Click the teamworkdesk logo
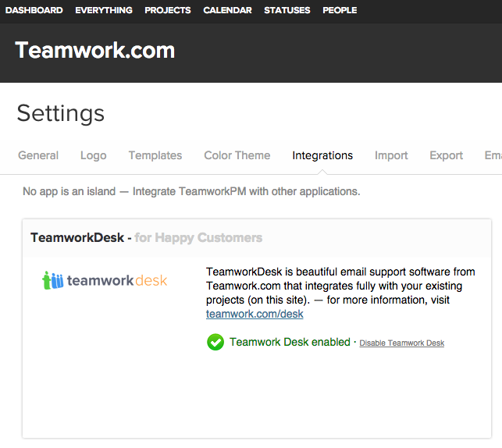 105,280
